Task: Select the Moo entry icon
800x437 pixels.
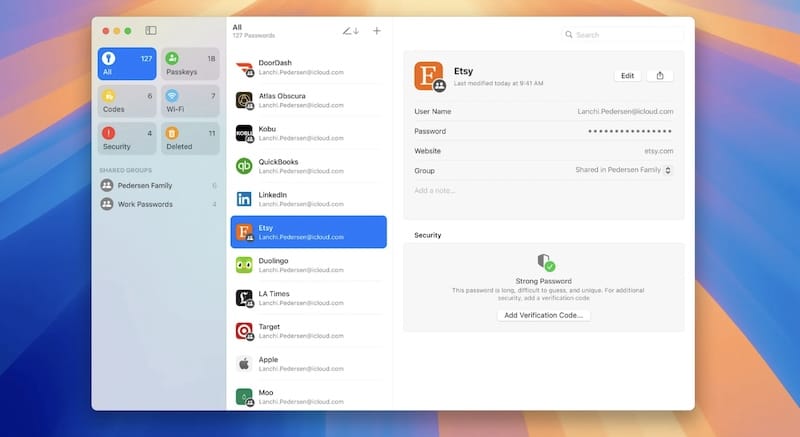Action: [244, 397]
